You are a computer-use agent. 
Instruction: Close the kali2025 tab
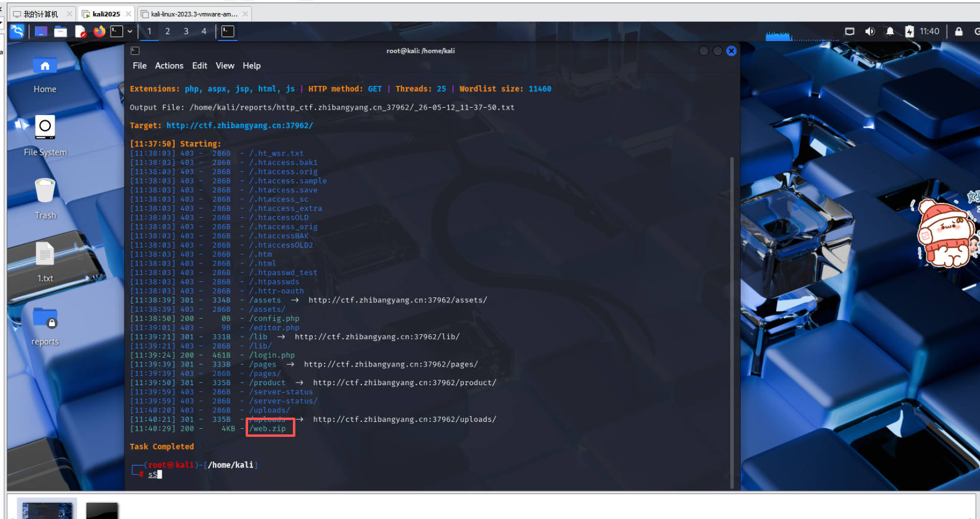click(x=129, y=14)
